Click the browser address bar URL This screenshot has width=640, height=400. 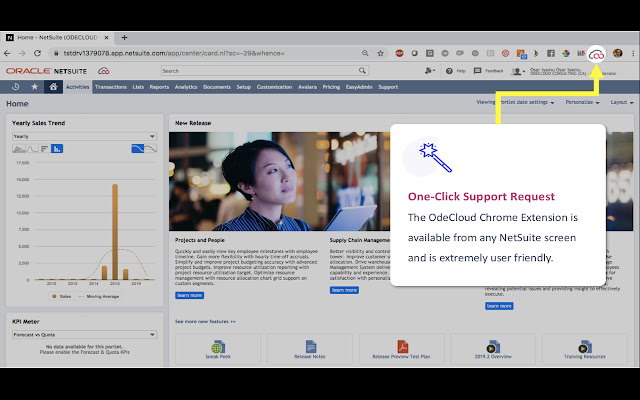(173, 53)
